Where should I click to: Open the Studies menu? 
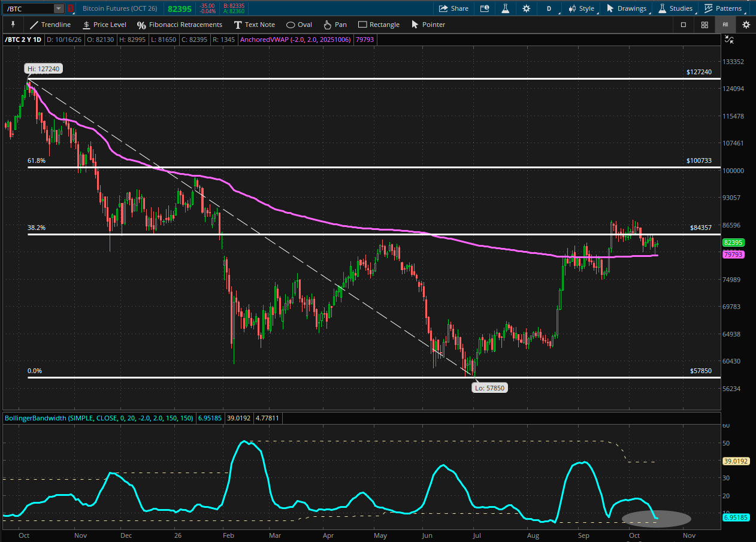[x=676, y=8]
